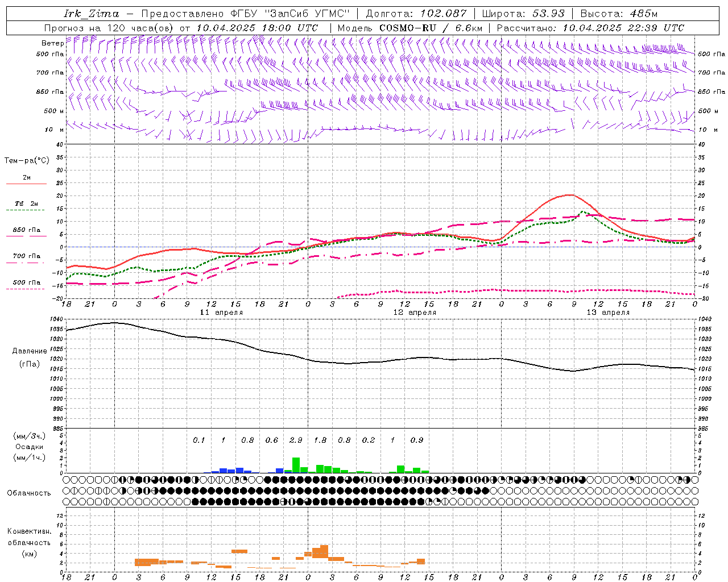Click "500 гПа" in the temperature legend
Viewport: 728px width, 582px height.
pos(27,282)
